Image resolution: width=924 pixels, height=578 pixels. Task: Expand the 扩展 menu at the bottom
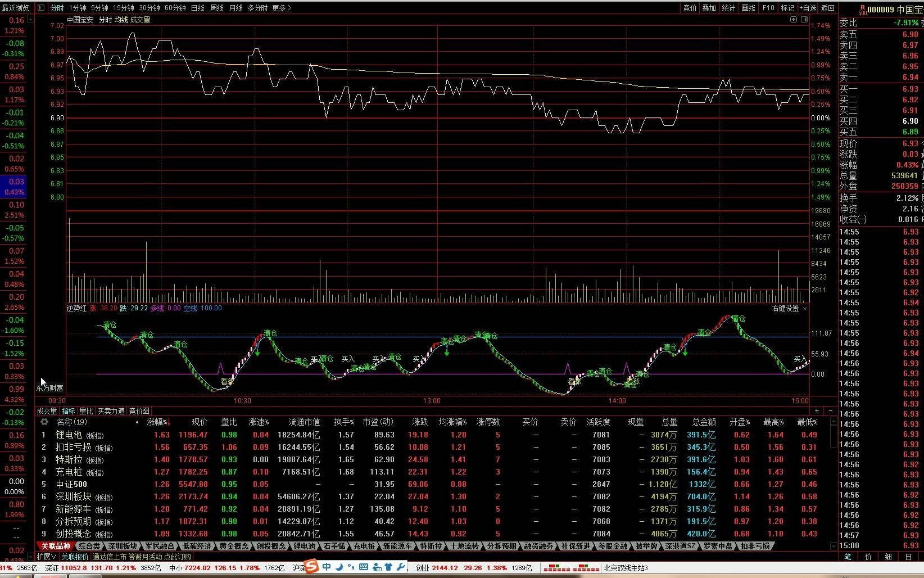47,557
